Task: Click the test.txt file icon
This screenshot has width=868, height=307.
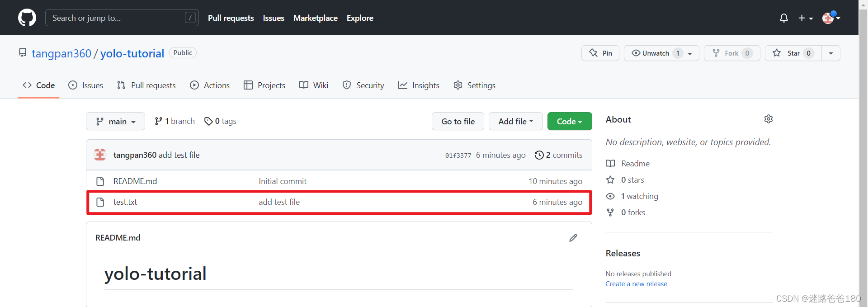Action: pos(100,202)
